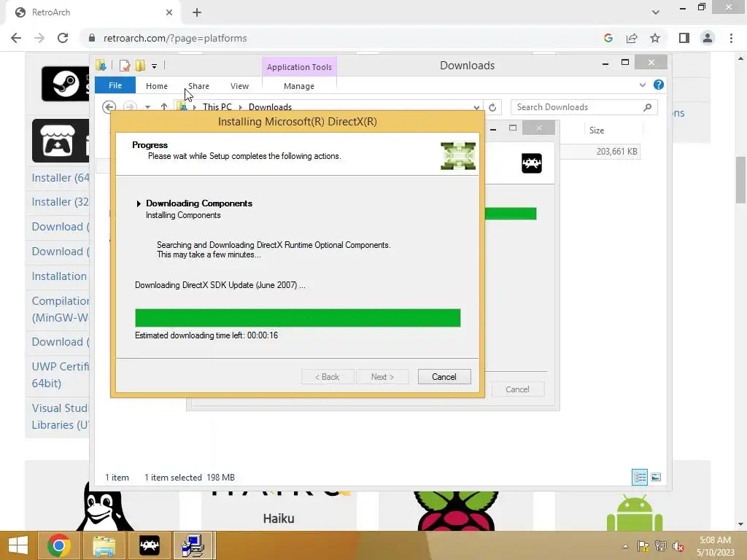Click the Chrome taskbar icon
747x560 pixels.
click(58, 545)
